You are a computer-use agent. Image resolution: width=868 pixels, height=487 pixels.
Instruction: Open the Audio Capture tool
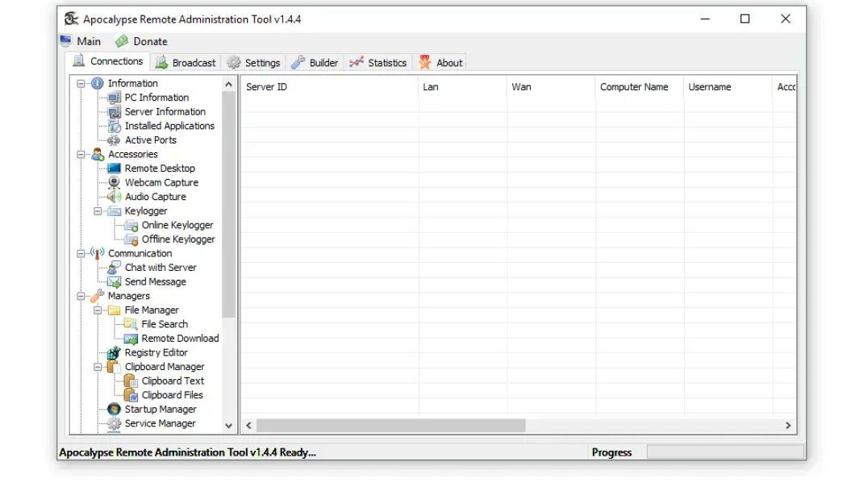click(x=155, y=196)
